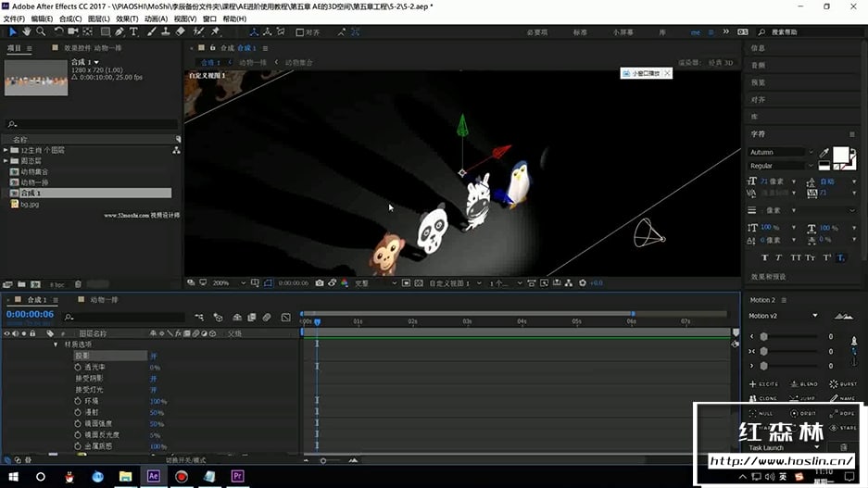Toggle Superscript text style
This screenshot has width=868, height=488.
(827, 257)
